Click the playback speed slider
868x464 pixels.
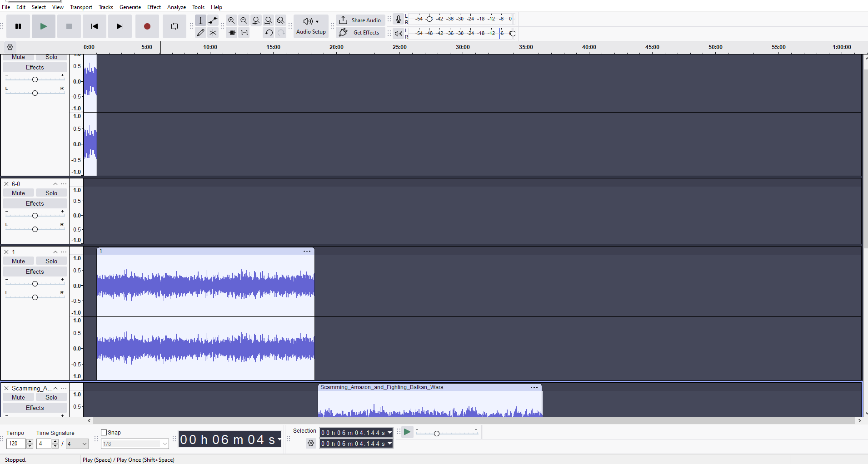[447, 433]
